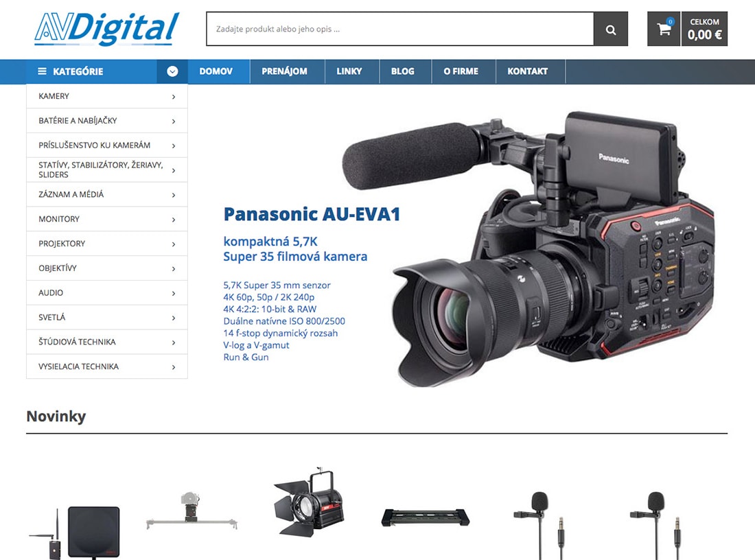Collapse categories with the circled chevron
This screenshot has height=560, width=755.
(172, 72)
